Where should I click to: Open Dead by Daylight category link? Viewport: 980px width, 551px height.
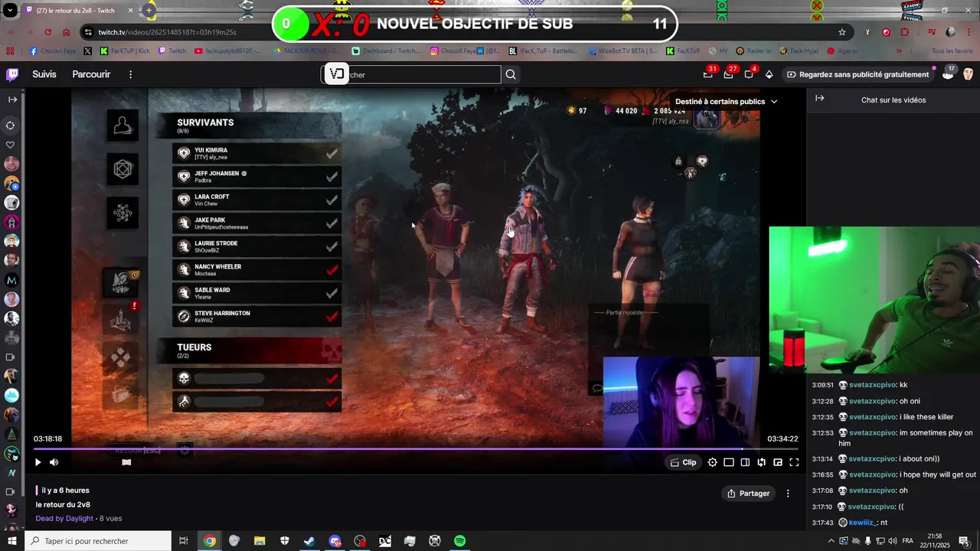click(x=64, y=518)
